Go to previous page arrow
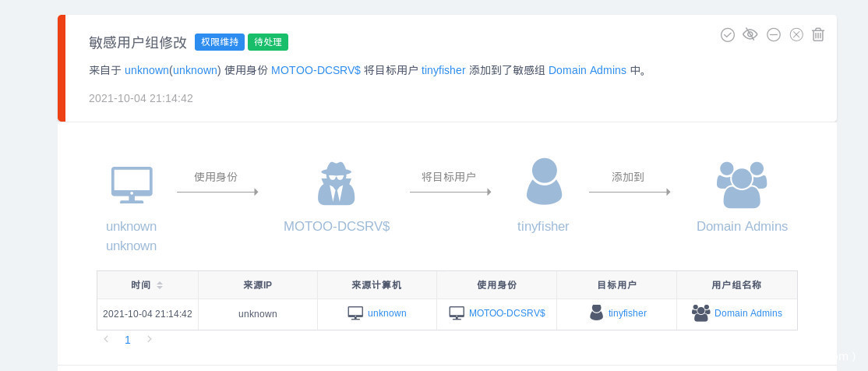This screenshot has width=868, height=371. point(106,339)
